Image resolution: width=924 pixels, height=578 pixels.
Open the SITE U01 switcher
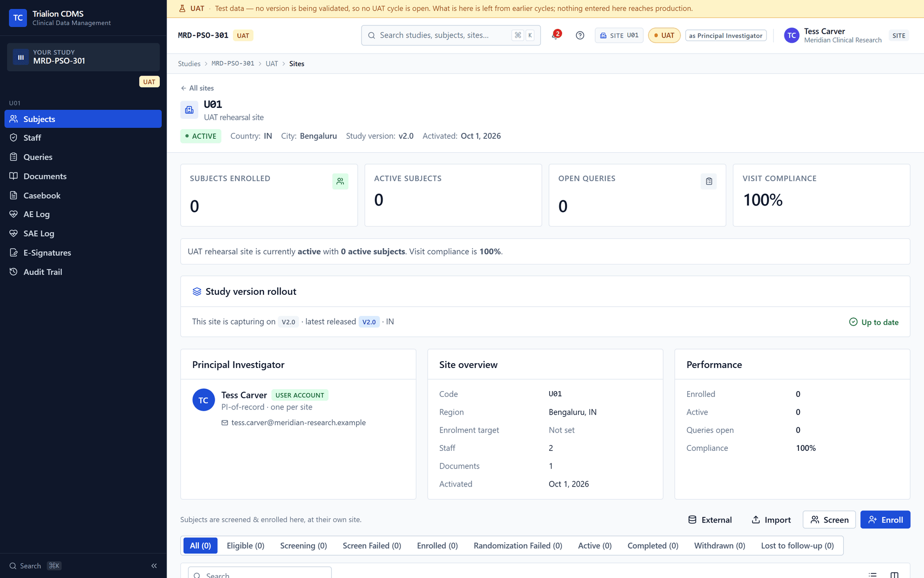click(x=619, y=35)
